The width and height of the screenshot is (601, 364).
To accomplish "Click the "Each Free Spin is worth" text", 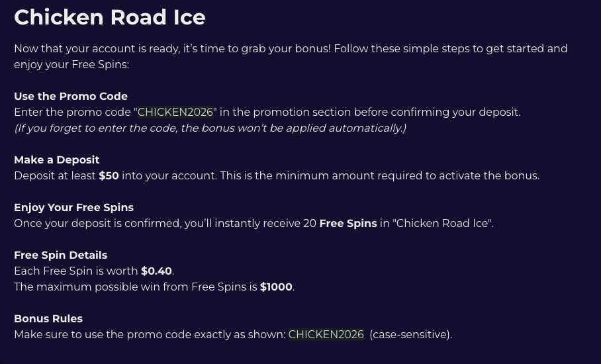I will tap(75, 271).
